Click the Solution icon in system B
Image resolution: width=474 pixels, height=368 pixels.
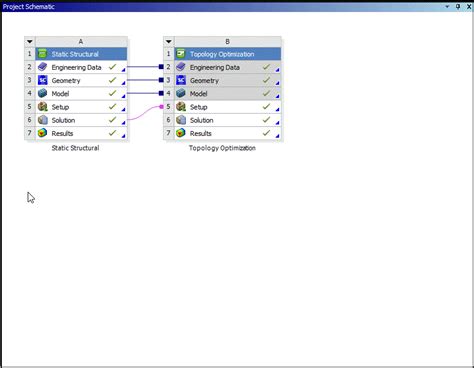pyautogui.click(x=181, y=120)
